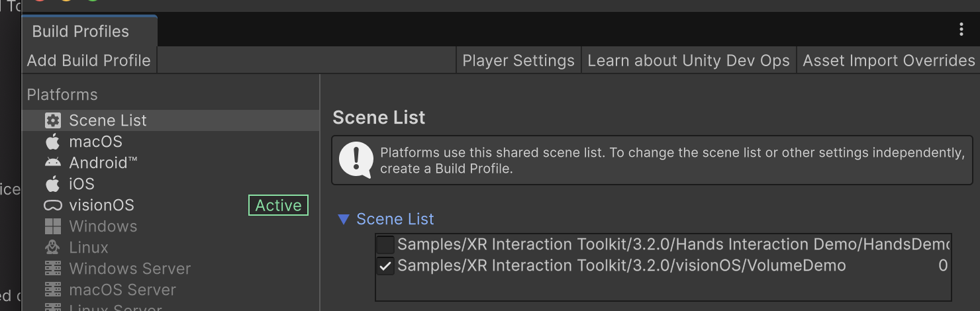Select the VolumeDemo scene path row
The width and height of the screenshot is (980, 311).
click(x=621, y=266)
